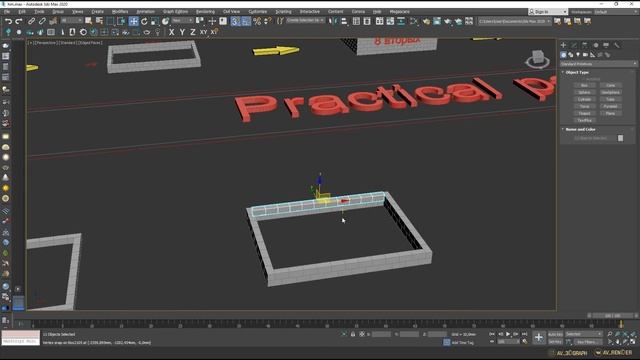Switch to the Utilities panel wrench icon

[617, 45]
